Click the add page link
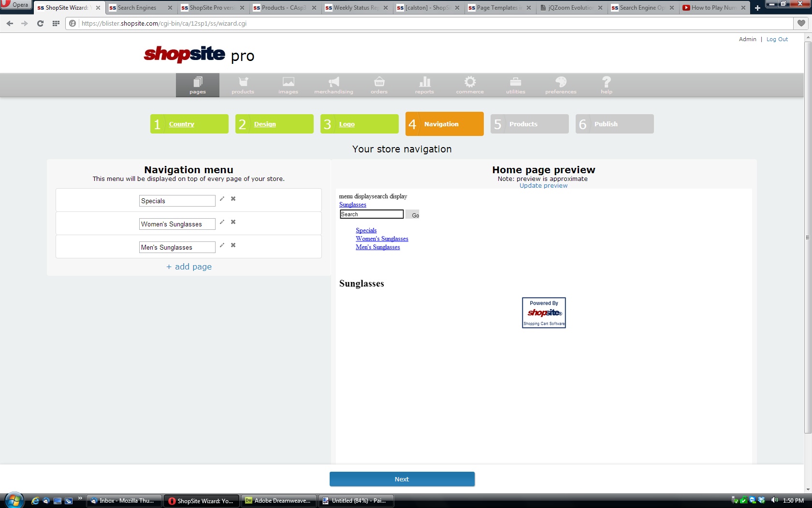Screen dimensions: 812x508 pyautogui.click(x=189, y=267)
